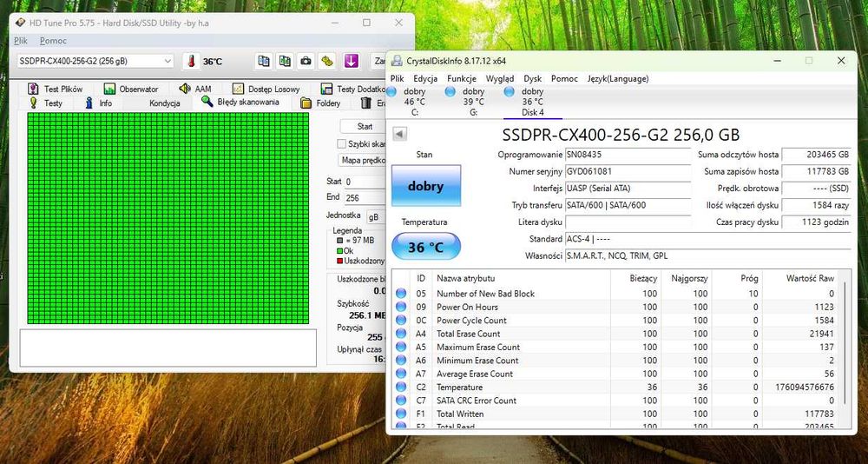Click the camera save screenshot icon in HD Tune
Image resolution: width=868 pixels, height=464 pixels.
coord(305,61)
